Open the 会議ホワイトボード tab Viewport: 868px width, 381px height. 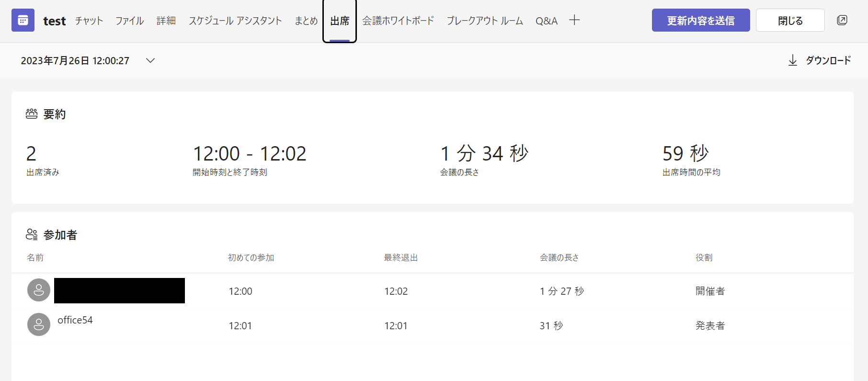[398, 21]
